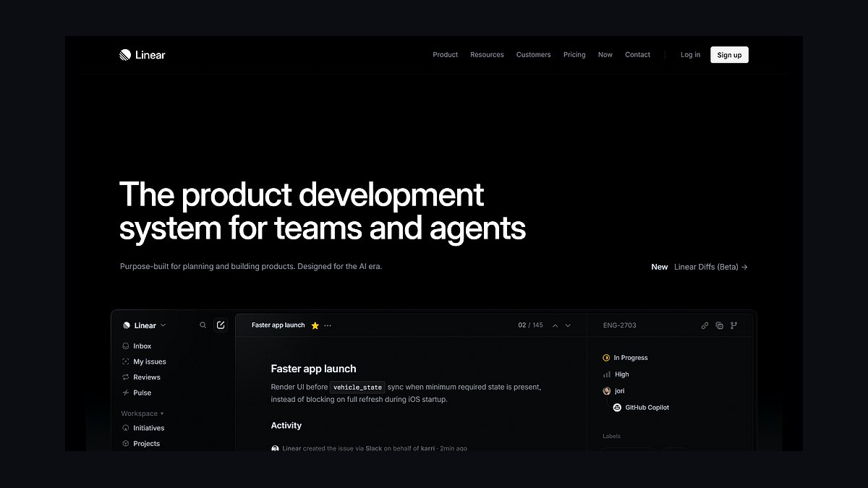Click the GitHub Copilot agent entry
This screenshot has height=488, width=868.
(641, 408)
